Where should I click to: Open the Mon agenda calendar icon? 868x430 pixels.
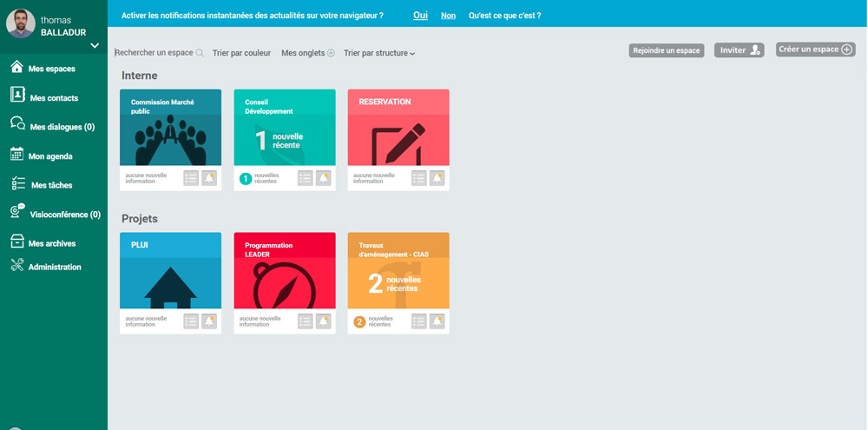[16, 155]
